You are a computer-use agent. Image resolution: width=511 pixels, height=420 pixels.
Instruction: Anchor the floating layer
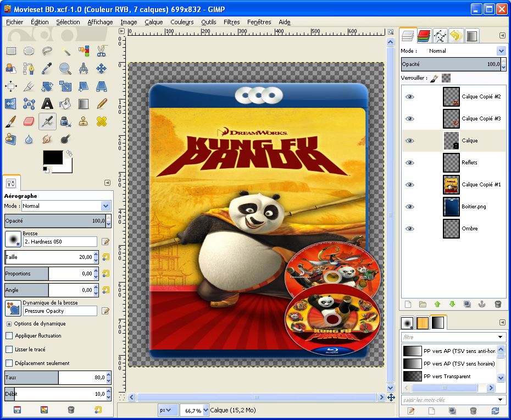click(x=482, y=304)
